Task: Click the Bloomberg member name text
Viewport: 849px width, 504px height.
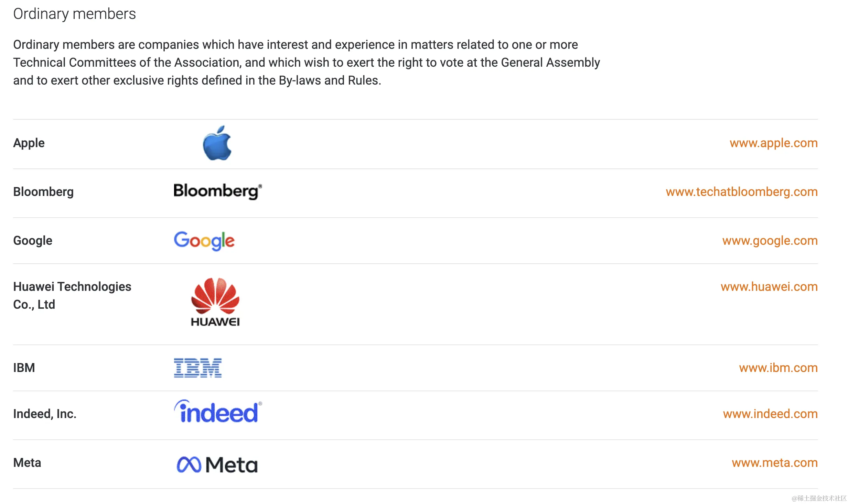Action: tap(43, 192)
